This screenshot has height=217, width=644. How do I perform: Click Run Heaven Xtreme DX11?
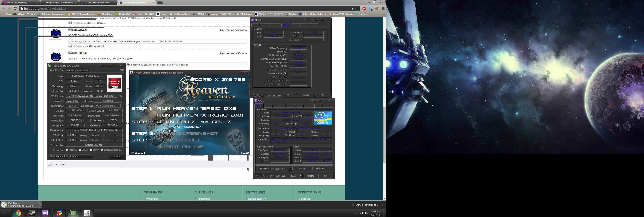tap(200, 115)
